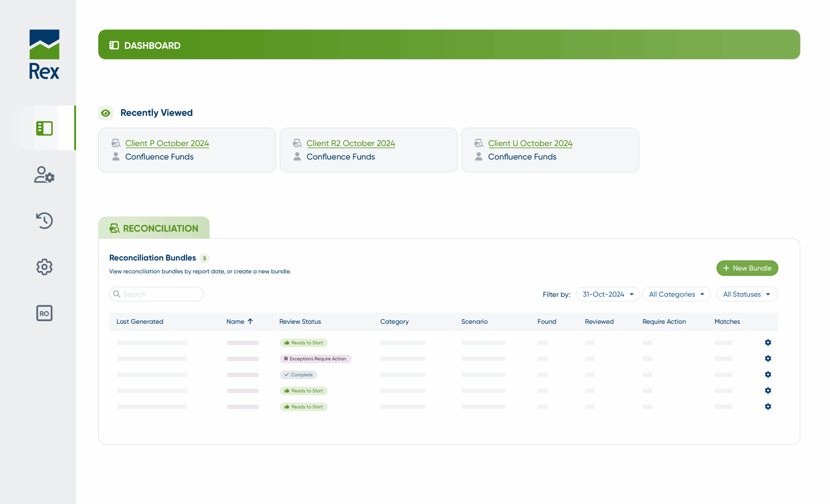830x504 pixels.
Task: Select the dashboard sidebar icon
Action: [x=44, y=128]
